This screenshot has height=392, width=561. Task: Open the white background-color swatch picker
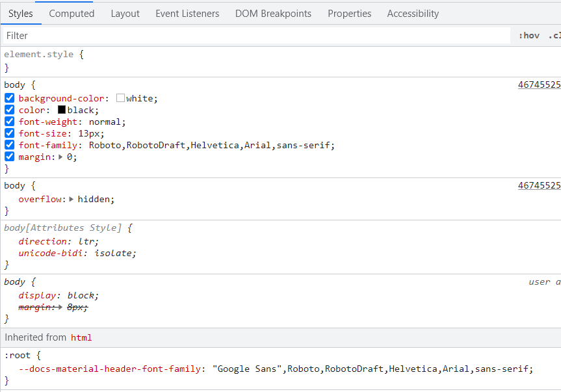pos(120,99)
